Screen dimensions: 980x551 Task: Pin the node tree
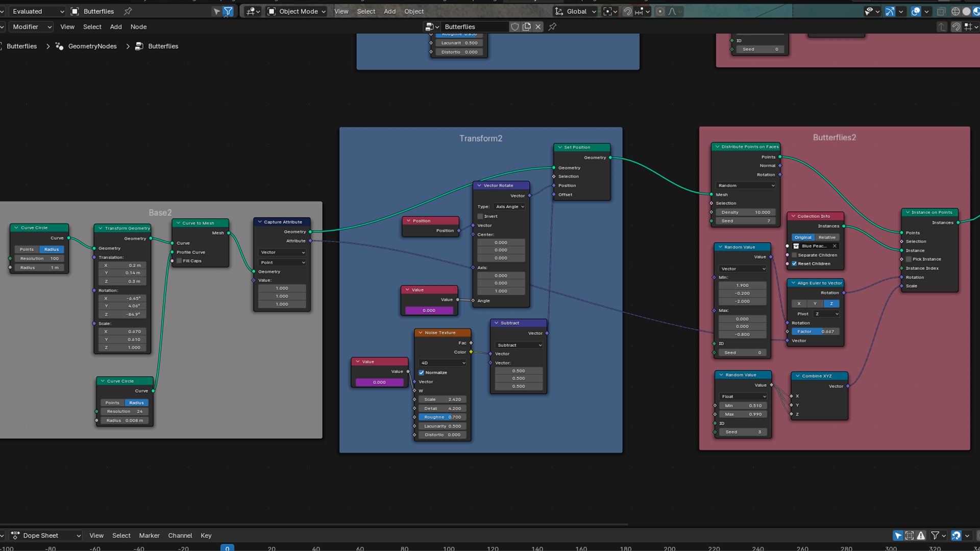(x=552, y=27)
